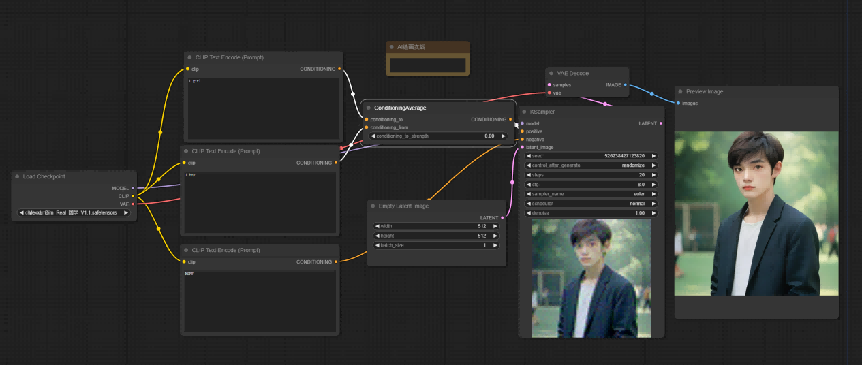Screen dimensions: 862x365
Task: Click the brown note node text area
Action: 428,65
